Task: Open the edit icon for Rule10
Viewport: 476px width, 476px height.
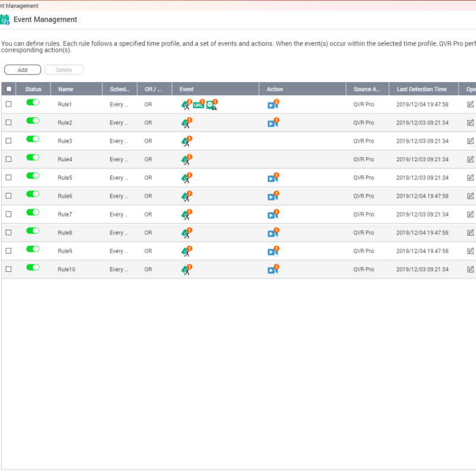Action: coord(471,270)
